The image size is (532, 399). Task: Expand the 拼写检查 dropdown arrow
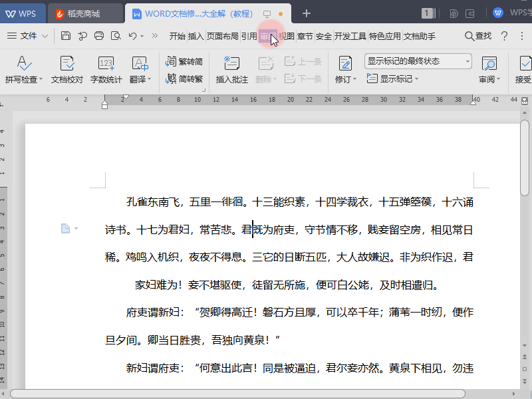41,79
